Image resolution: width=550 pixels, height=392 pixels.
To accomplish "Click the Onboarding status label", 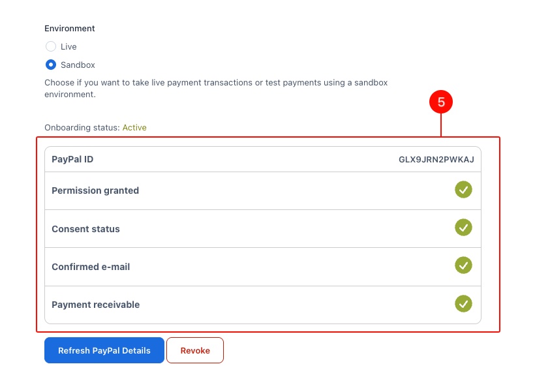I will (x=82, y=127).
